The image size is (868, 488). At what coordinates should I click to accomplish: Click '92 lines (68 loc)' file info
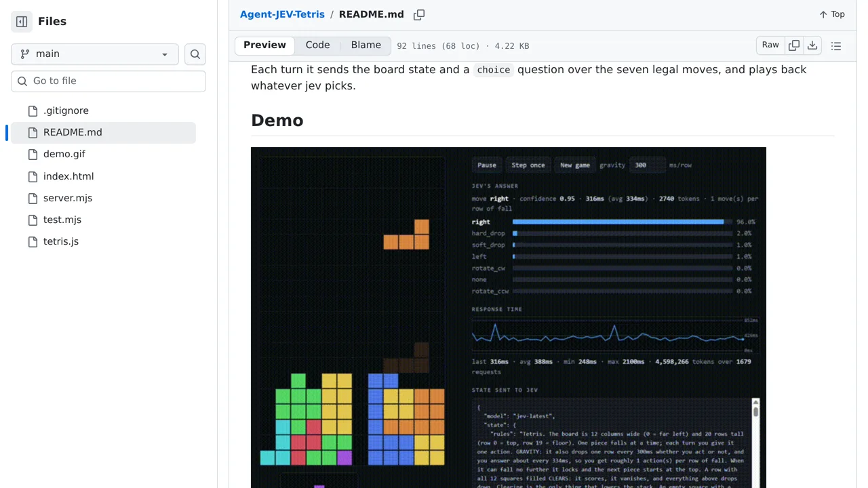pos(438,46)
